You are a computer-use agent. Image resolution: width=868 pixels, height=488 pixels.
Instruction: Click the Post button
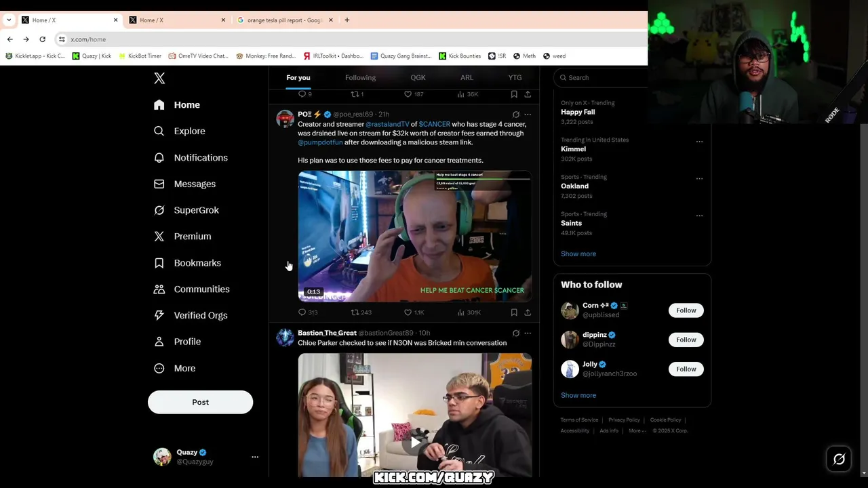200,403
